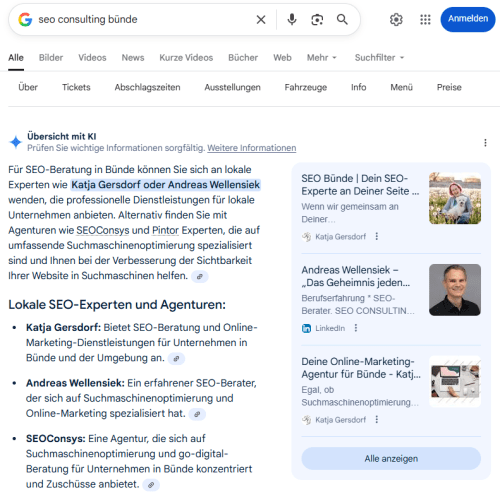Screen dimensions: 500x497
Task: Open Google apps grid
Action: coord(425,20)
